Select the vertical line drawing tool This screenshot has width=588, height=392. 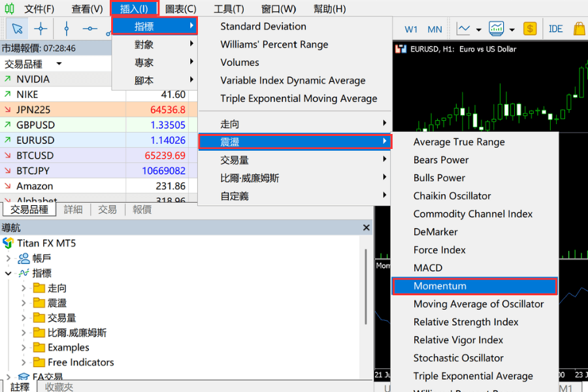[67, 29]
